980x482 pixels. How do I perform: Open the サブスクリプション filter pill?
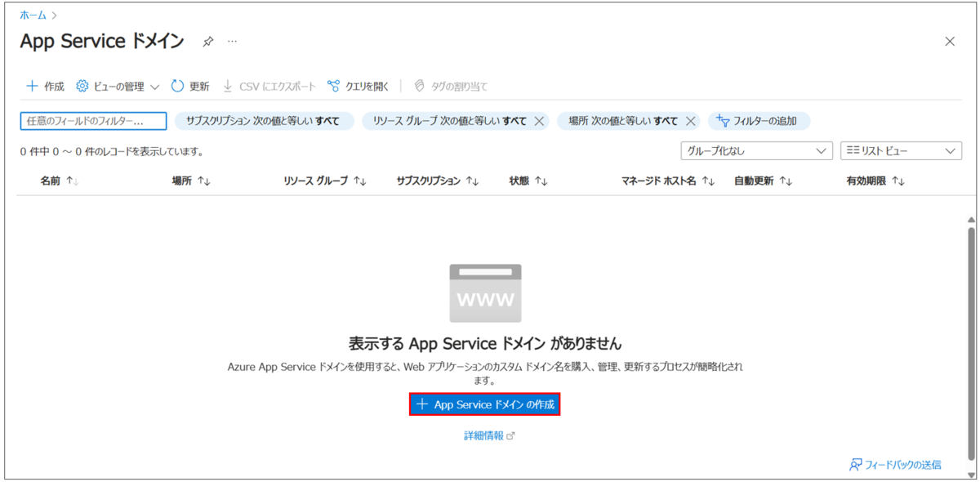[264, 121]
